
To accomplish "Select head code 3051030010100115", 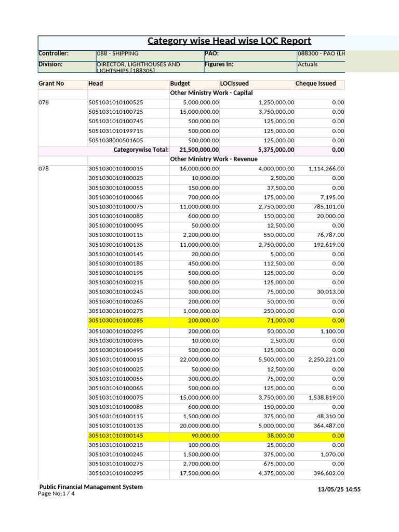I will (x=116, y=235).
